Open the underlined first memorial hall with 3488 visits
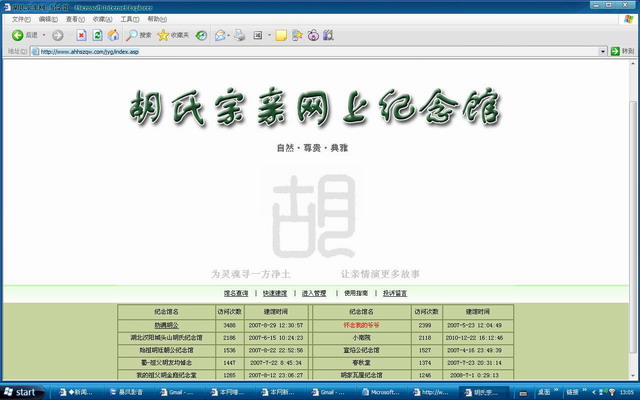Screen dimensions: 640x400 click(x=167, y=325)
